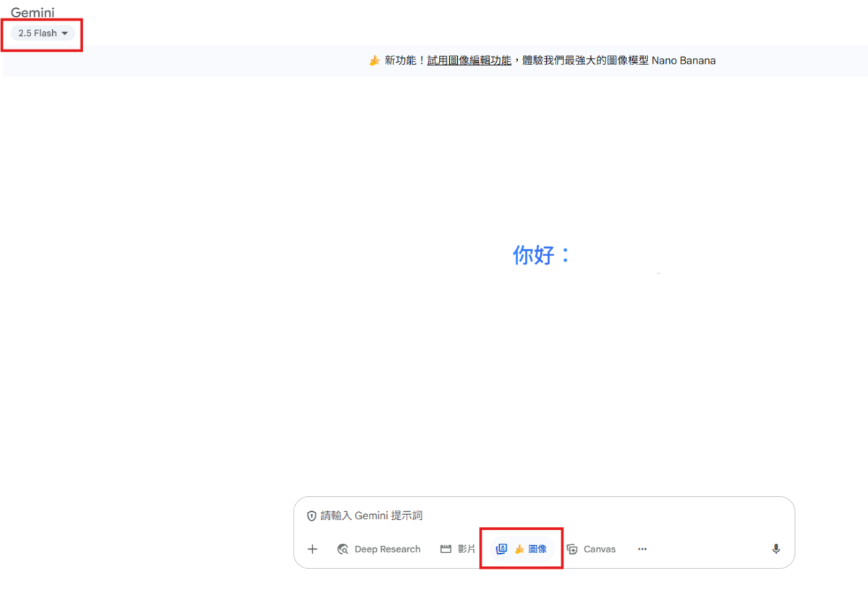Toggle off the selected 圖像 tool chip
Screen dimensions: 868x590
pyautogui.click(x=537, y=549)
